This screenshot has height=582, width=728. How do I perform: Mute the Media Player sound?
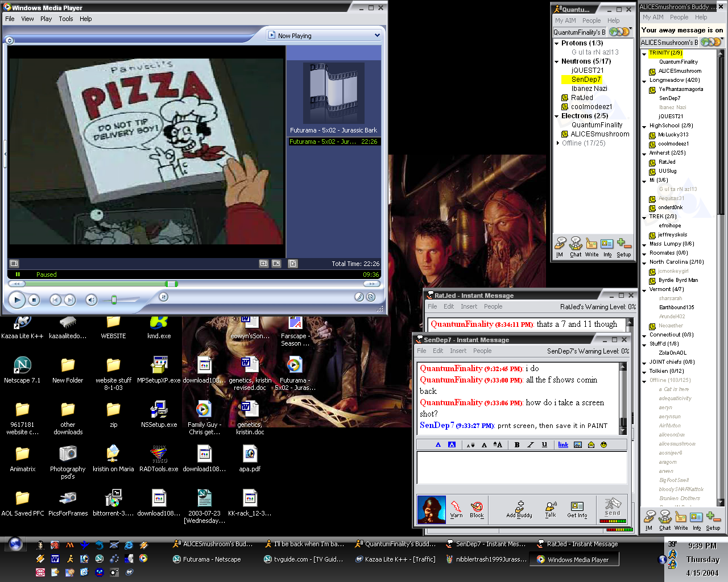91,300
